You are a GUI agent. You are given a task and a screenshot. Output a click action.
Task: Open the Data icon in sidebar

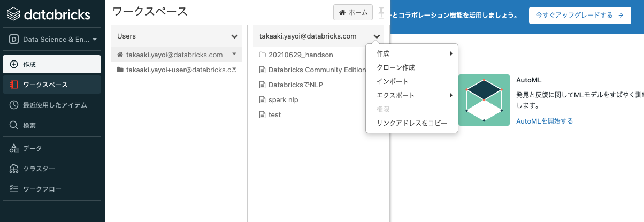point(14,148)
